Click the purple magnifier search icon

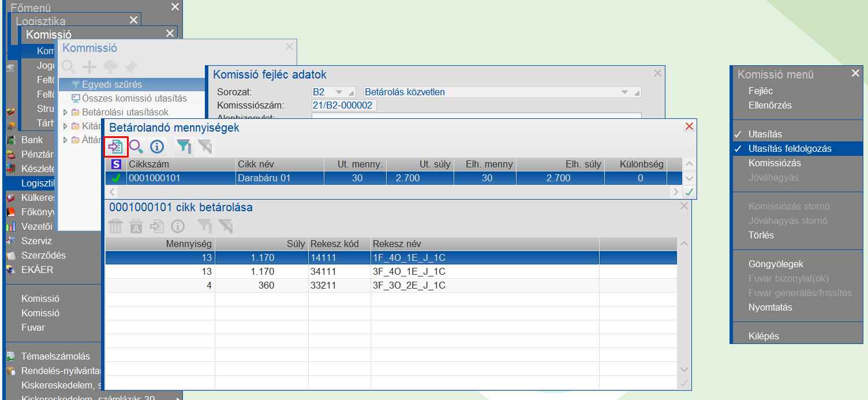[x=136, y=147]
